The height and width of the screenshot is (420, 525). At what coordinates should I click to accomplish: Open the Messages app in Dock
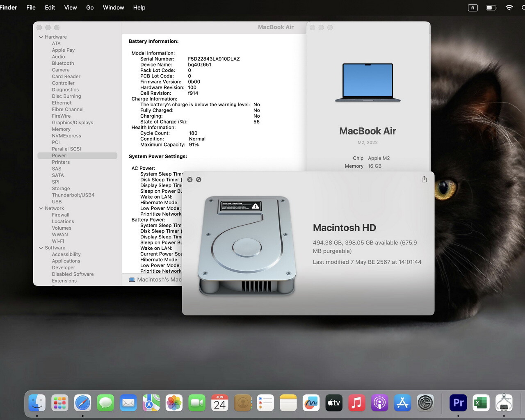point(105,403)
